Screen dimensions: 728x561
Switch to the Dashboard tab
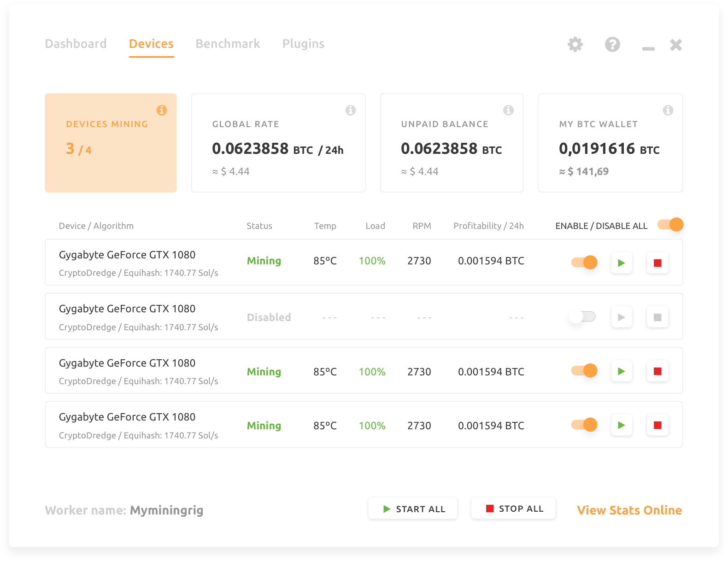point(76,44)
